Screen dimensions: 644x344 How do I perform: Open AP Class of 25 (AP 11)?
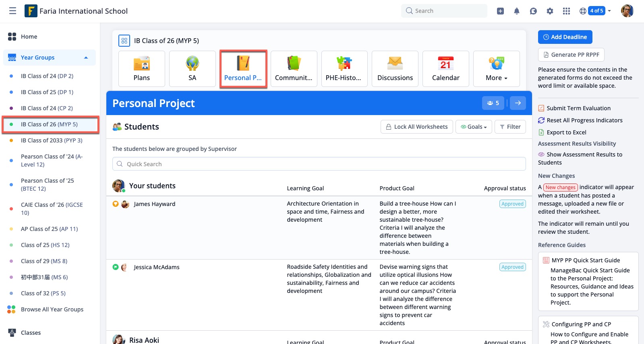click(49, 229)
